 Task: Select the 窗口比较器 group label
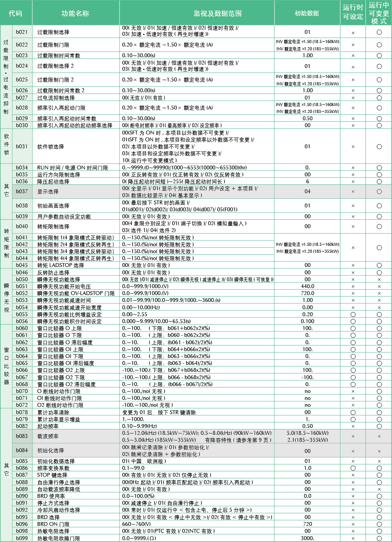[7, 366]
